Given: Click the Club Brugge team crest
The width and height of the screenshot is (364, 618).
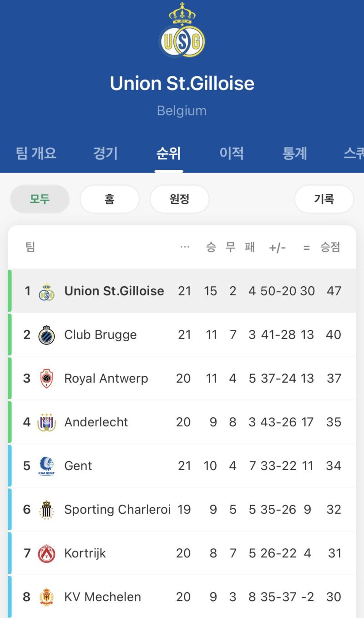Looking at the screenshot, I should [46, 335].
